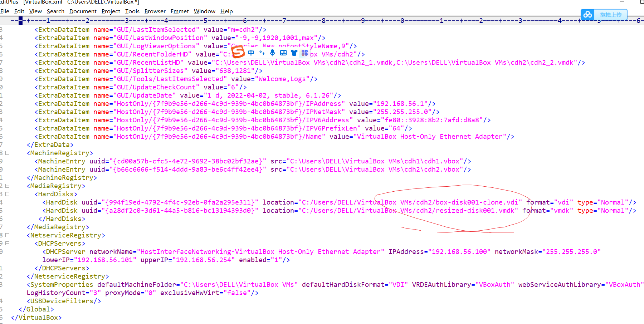Click the LogHistoryCount="3" text
This screenshot has height=324, width=644.
pos(64,293)
